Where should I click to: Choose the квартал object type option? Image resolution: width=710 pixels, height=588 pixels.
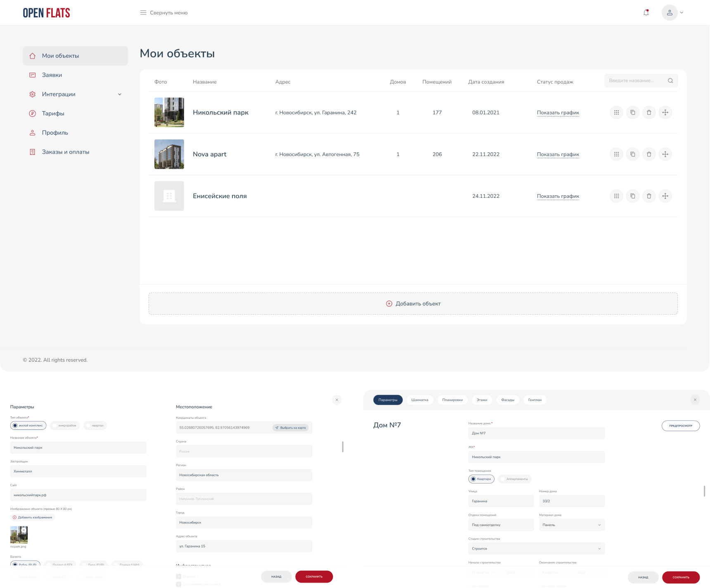pos(95,425)
